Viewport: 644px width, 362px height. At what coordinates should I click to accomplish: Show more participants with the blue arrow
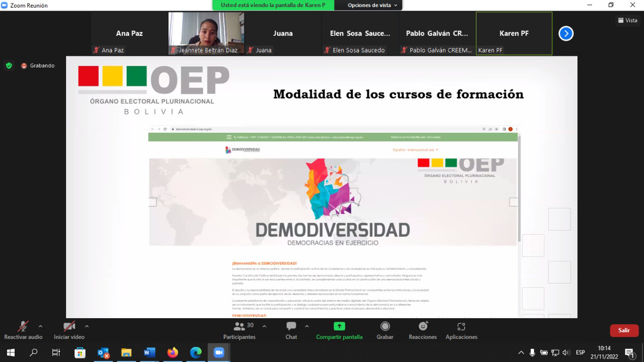tap(566, 34)
